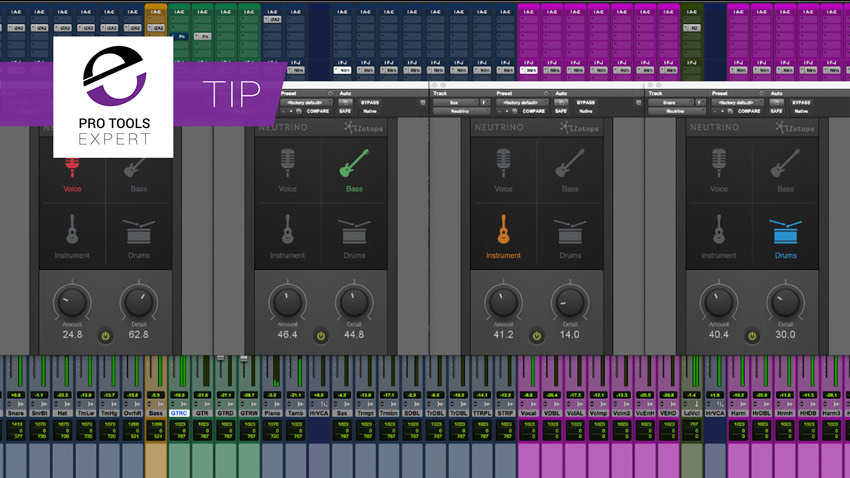Open the Sax track selector dropdown
The image size is (850, 478).
[454, 102]
